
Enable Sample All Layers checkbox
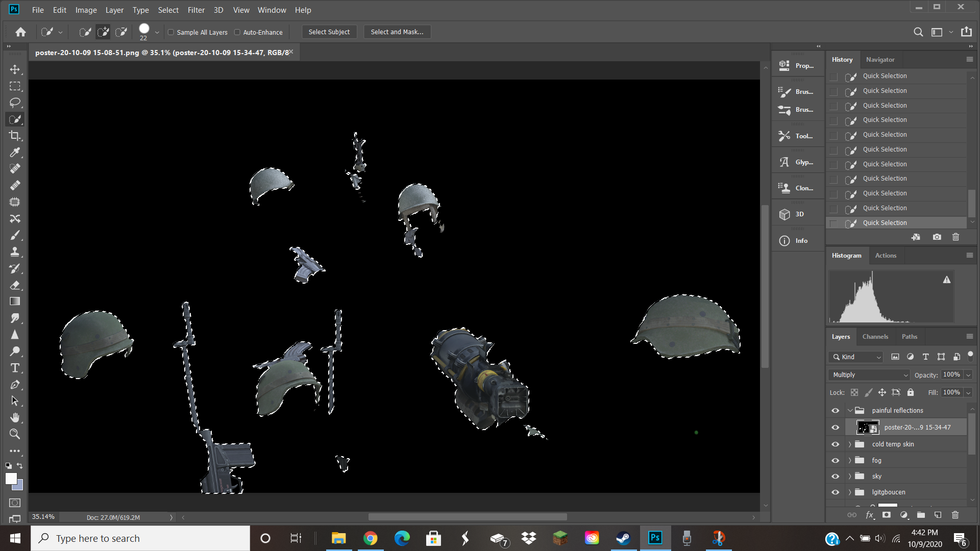171,32
